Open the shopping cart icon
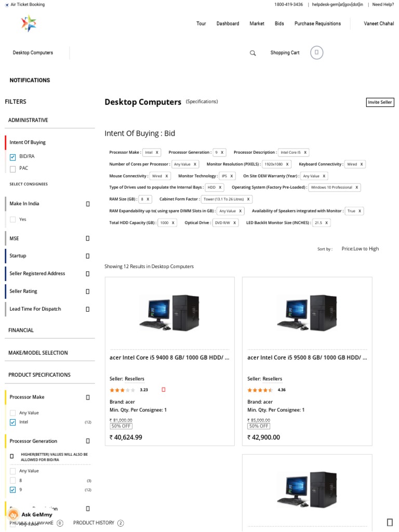 317,52
